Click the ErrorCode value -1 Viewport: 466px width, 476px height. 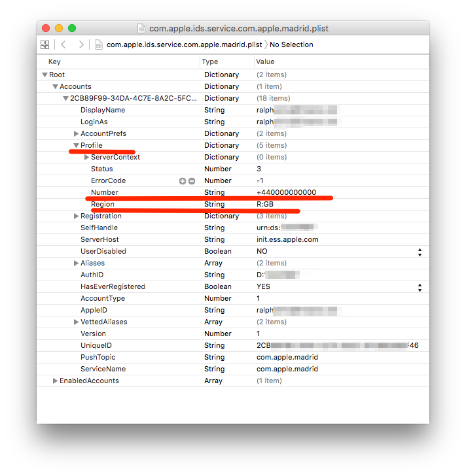point(260,180)
